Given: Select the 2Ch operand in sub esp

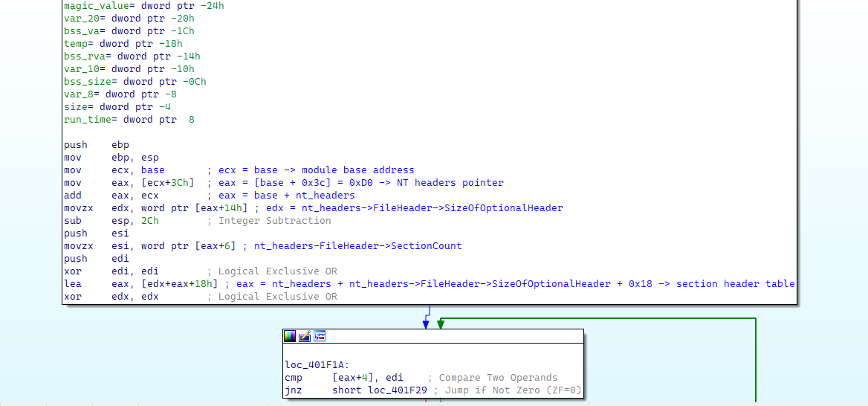Looking at the screenshot, I should tap(149, 221).
